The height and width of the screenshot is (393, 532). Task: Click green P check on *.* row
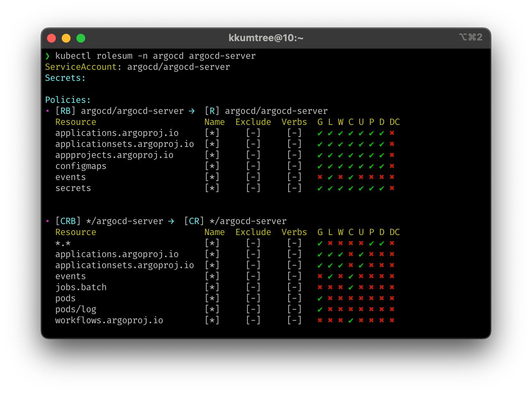click(371, 243)
